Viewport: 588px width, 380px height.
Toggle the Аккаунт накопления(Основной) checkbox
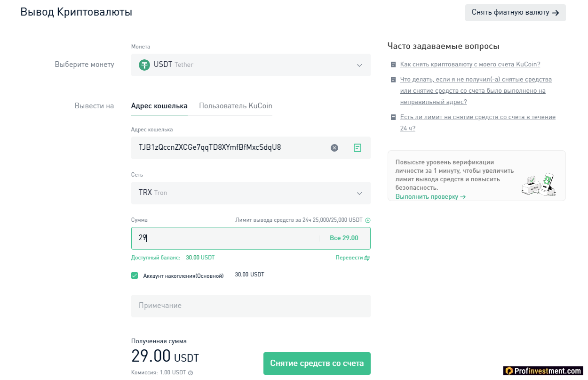point(135,275)
